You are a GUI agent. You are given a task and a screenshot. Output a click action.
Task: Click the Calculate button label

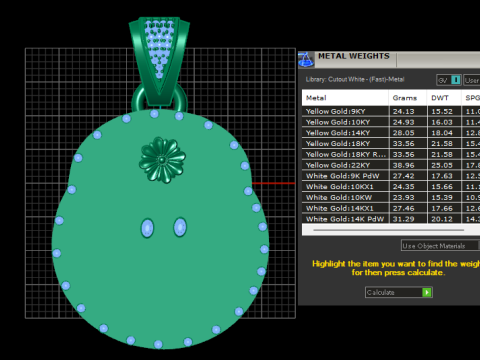click(x=380, y=292)
